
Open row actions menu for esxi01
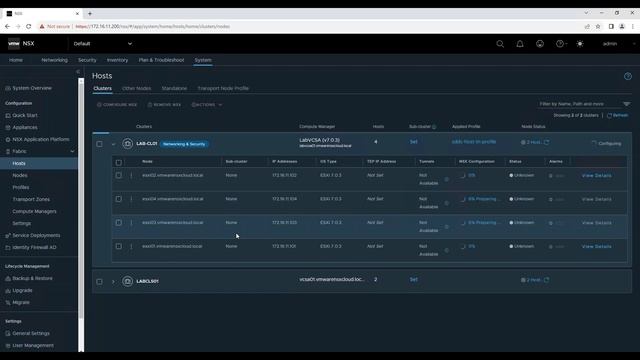131,247
